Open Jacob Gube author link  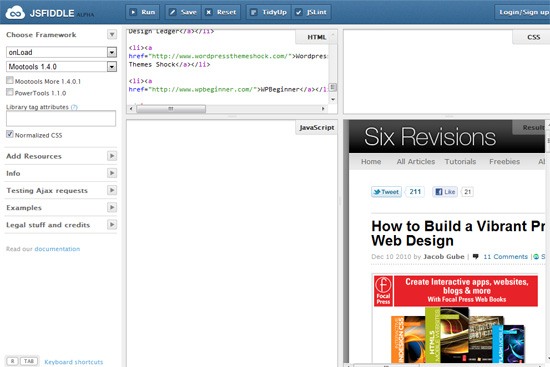(444, 256)
